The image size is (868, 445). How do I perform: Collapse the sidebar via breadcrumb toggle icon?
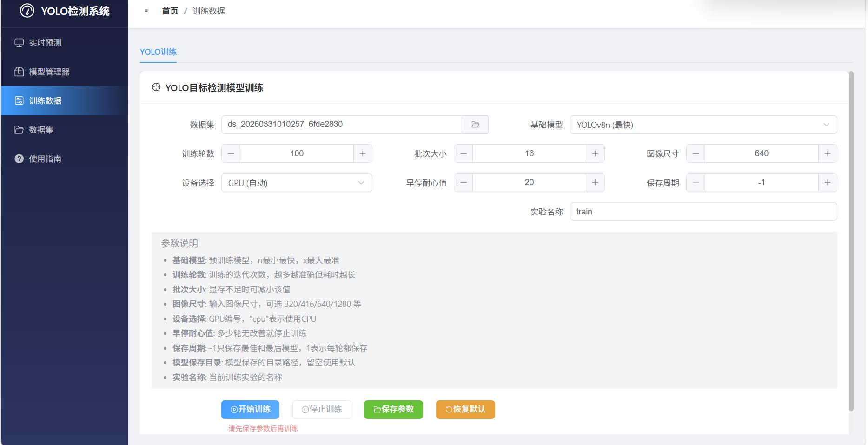point(146,11)
